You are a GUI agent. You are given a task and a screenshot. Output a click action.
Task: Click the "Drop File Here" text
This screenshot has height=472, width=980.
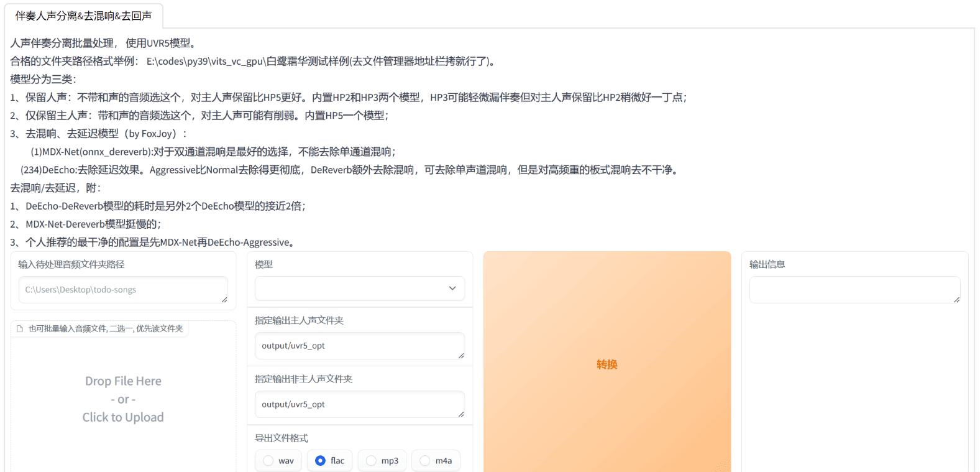pyautogui.click(x=123, y=381)
